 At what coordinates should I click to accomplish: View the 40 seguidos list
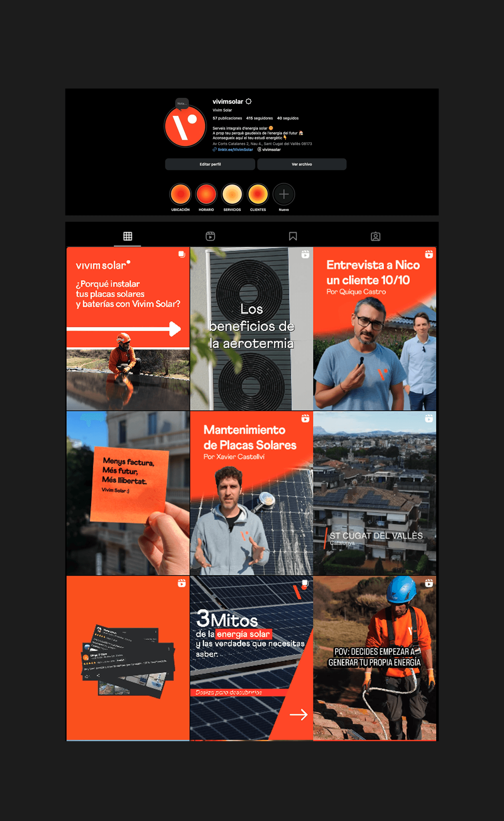288,118
